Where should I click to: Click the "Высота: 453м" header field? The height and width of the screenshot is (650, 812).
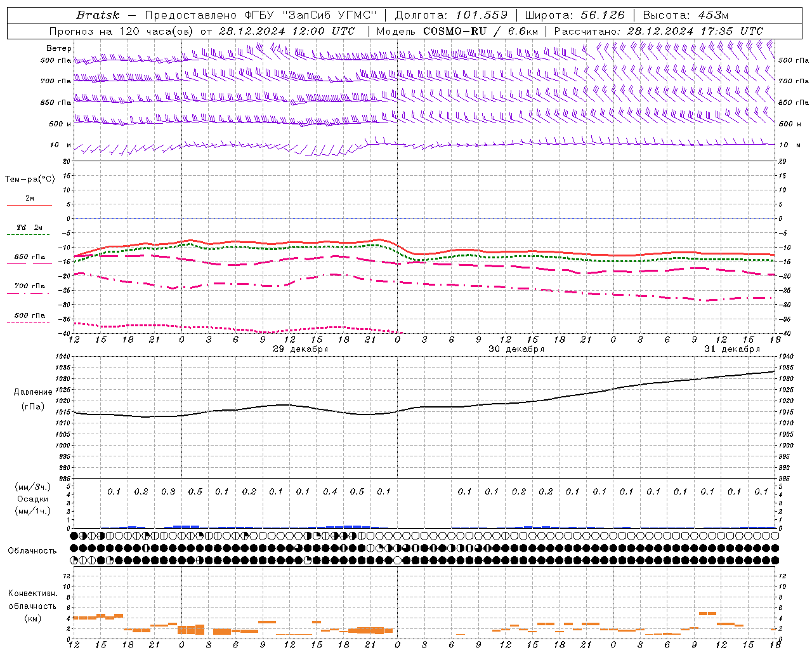(685, 15)
